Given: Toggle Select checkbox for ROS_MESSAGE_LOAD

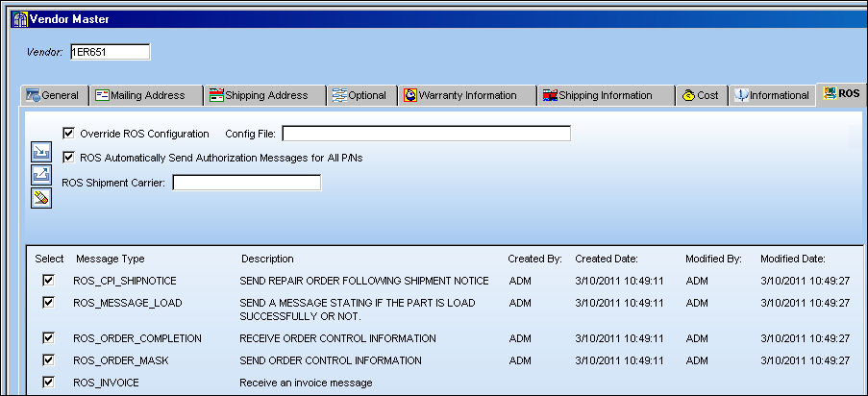Looking at the screenshot, I should point(48,303).
